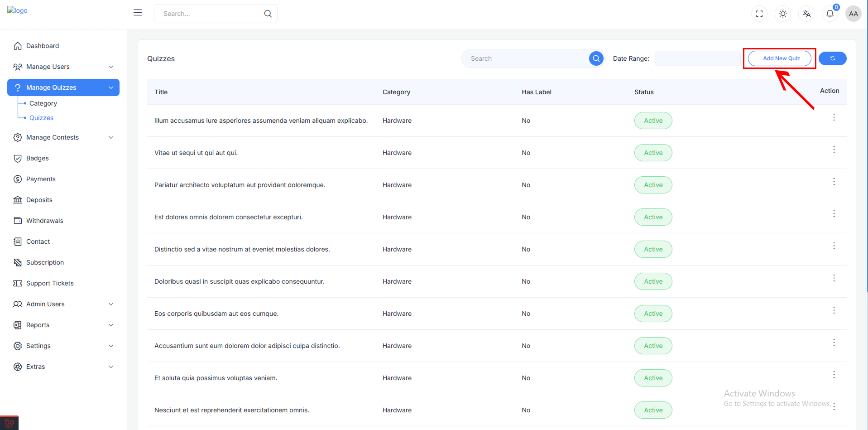Viewport: 868px width, 430px height.
Task: Open the language translation icon
Action: pos(806,14)
